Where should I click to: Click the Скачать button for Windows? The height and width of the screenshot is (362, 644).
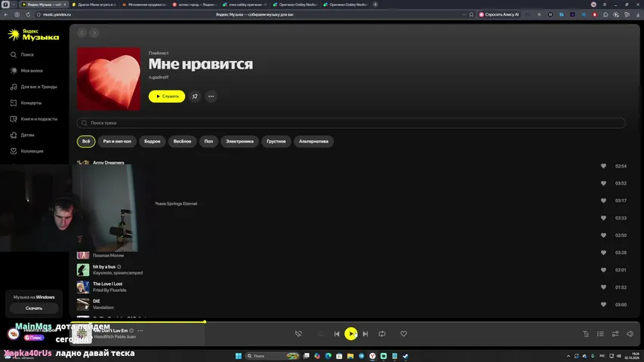point(34,308)
